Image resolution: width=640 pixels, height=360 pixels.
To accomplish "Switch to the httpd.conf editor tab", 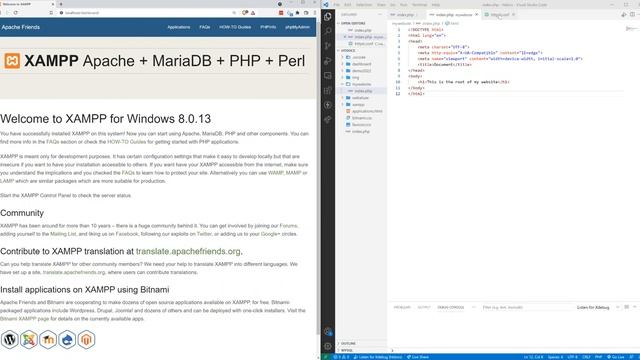I will 500,15.
